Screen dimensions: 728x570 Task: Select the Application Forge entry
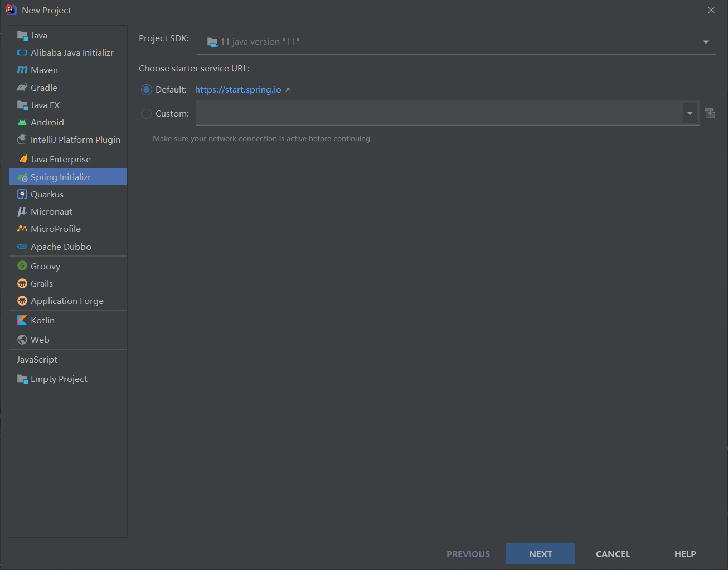pyautogui.click(x=69, y=301)
